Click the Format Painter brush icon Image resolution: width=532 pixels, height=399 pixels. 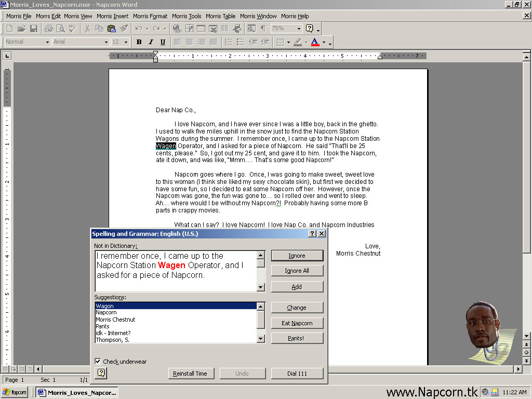[124, 29]
